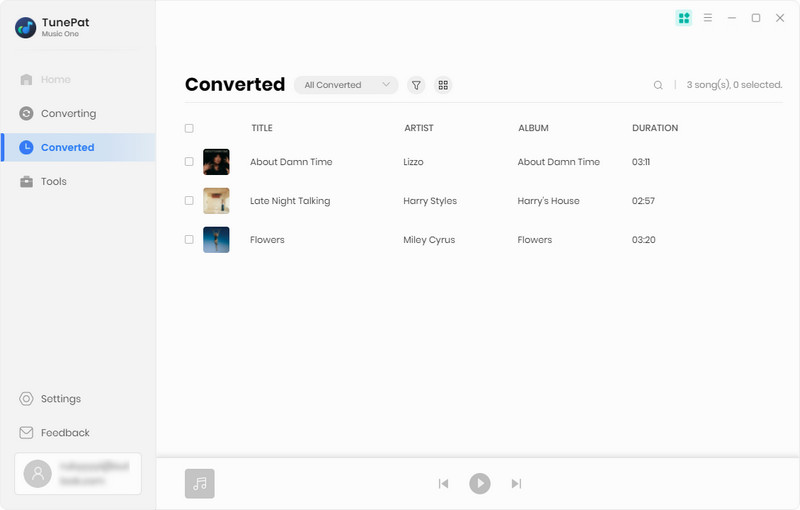Click the music note now-playing placeholder
The height and width of the screenshot is (510, 800).
[199, 483]
